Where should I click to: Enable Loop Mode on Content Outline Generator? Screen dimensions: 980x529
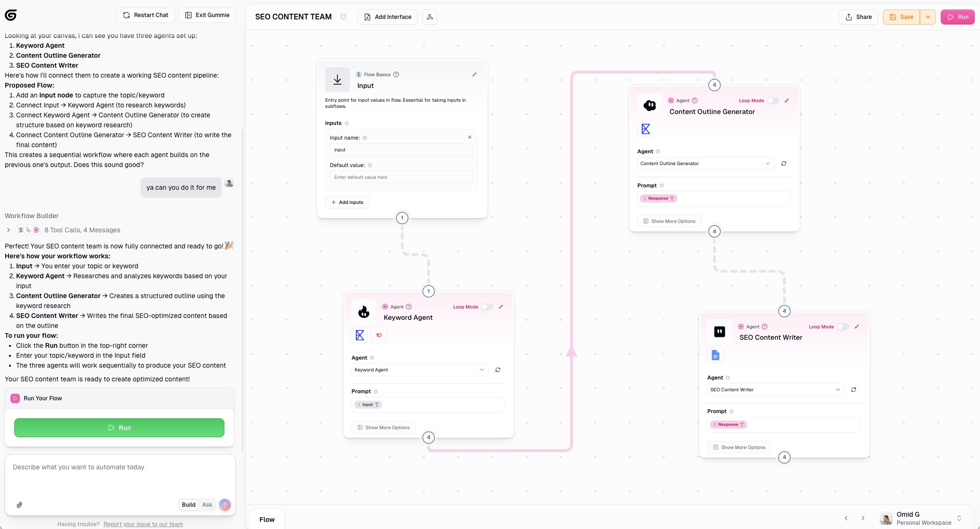point(773,100)
